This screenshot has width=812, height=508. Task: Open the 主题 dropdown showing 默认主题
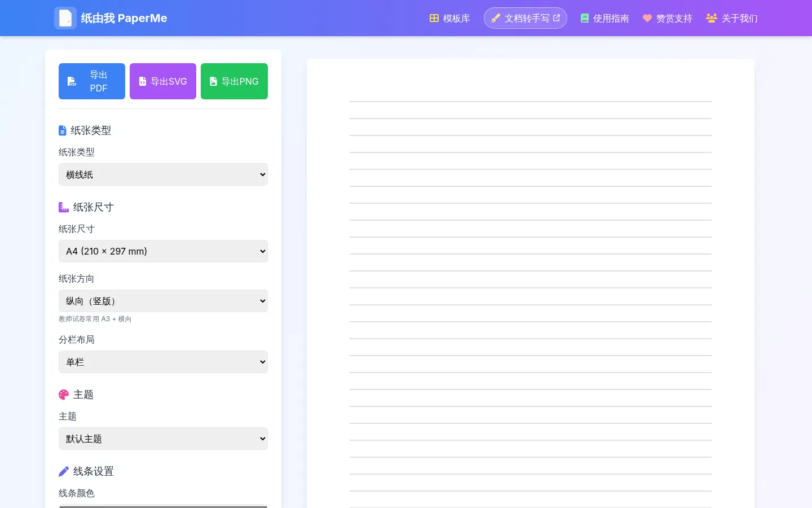(163, 439)
